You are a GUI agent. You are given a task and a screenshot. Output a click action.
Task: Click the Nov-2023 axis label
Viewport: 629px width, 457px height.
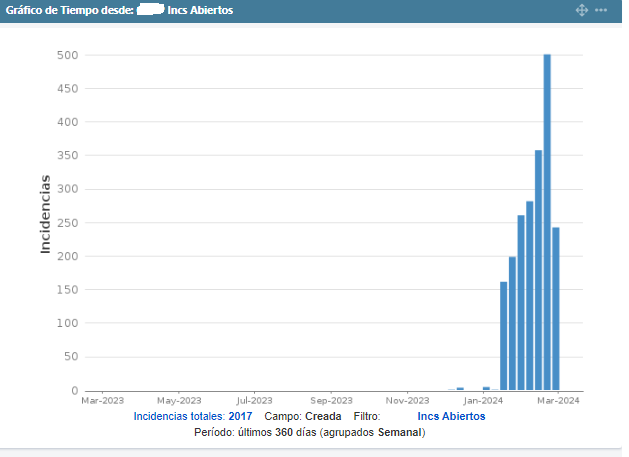pos(407,400)
